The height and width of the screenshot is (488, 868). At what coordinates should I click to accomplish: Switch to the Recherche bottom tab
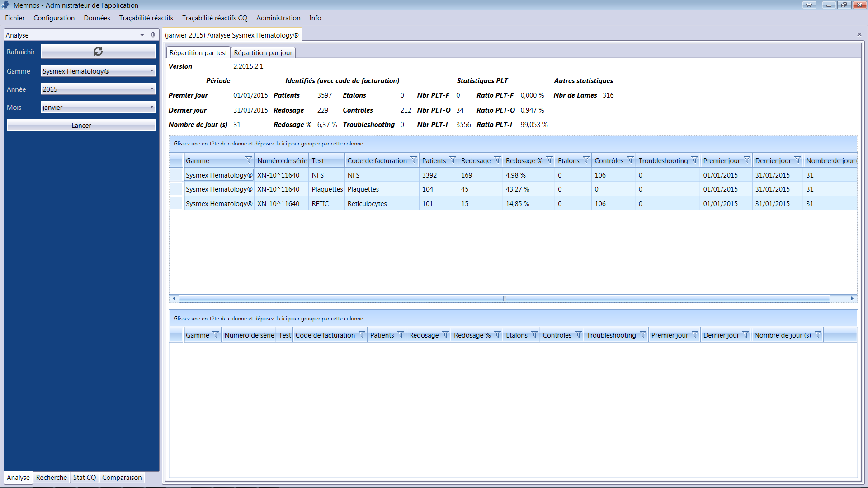click(51, 477)
